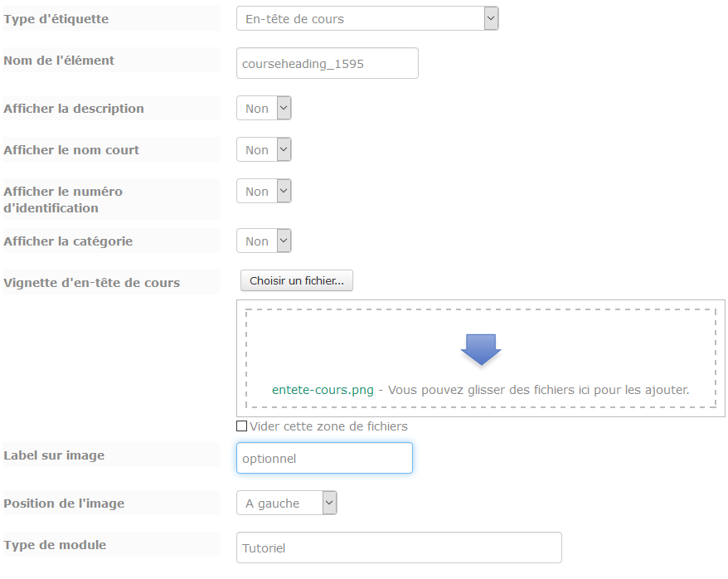Click the Type de module text field
Screen dimensions: 728x579
click(399, 547)
